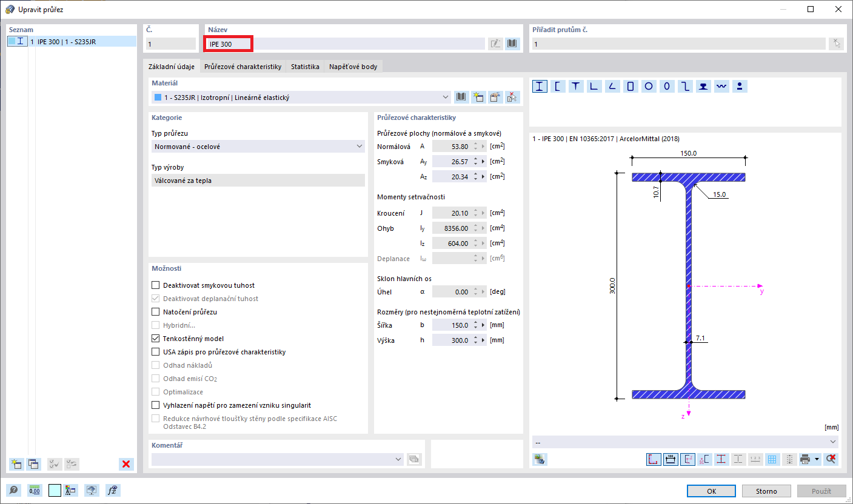Click the right arrow of Normálová A value
The width and height of the screenshot is (853, 504).
(x=483, y=147)
